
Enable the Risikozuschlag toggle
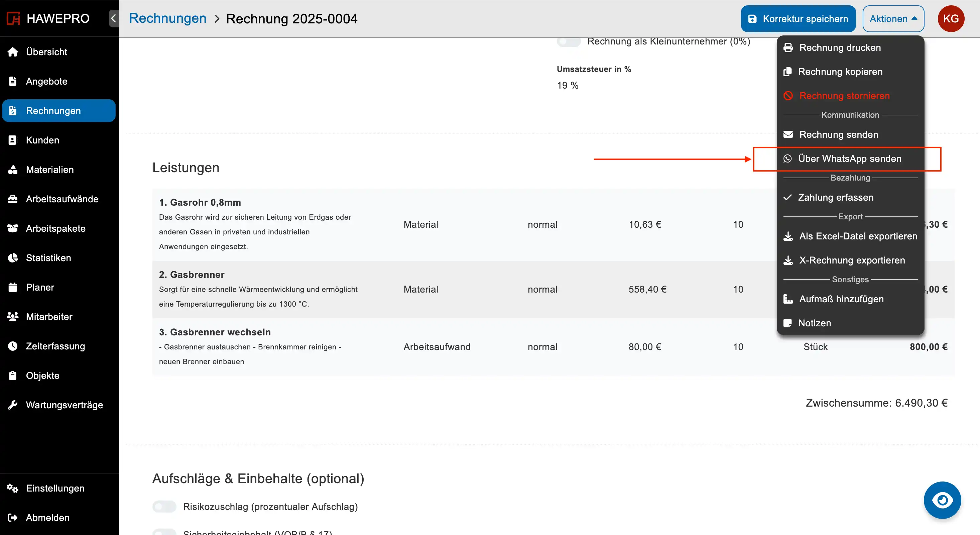pyautogui.click(x=164, y=507)
